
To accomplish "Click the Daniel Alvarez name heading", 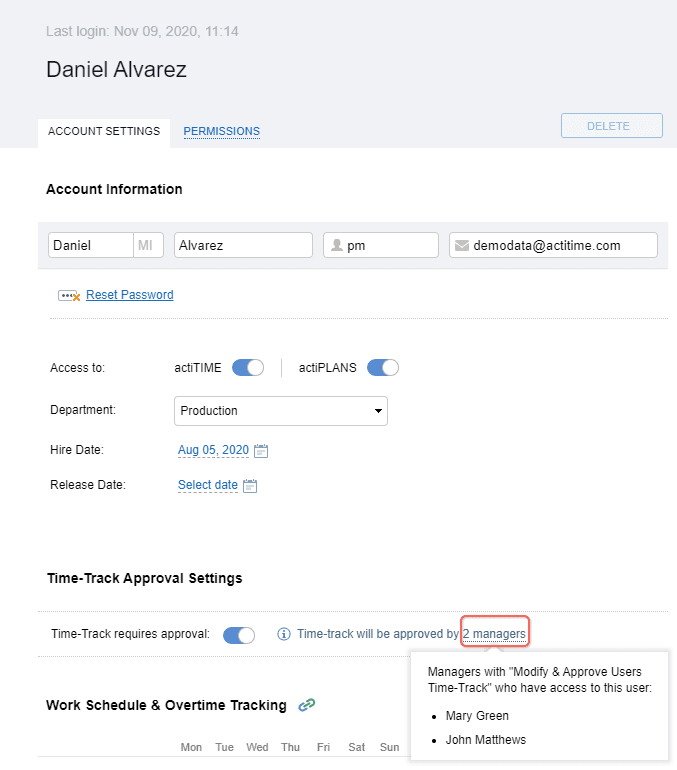I will (116, 69).
